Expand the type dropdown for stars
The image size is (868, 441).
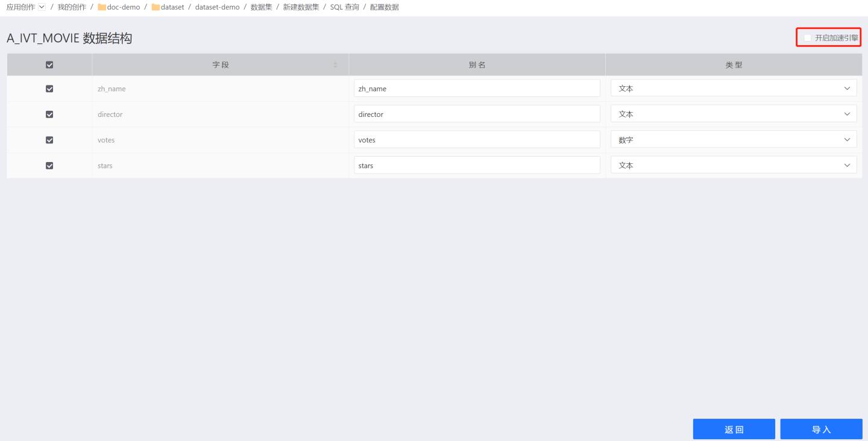(x=734, y=166)
